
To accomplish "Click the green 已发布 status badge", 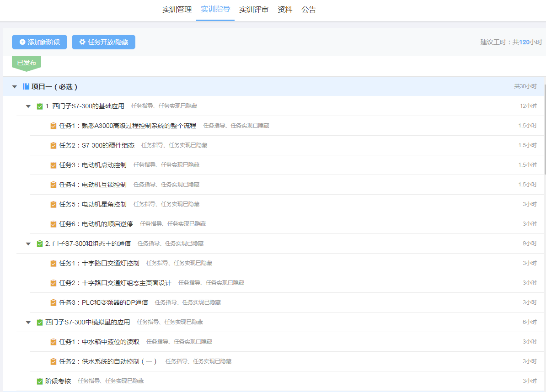I will (27, 64).
